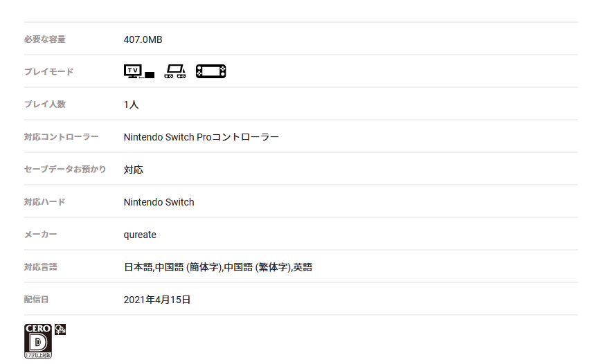The height and width of the screenshot is (364, 610).
Task: Click the 必要な容量 label
Action: [x=45, y=39]
